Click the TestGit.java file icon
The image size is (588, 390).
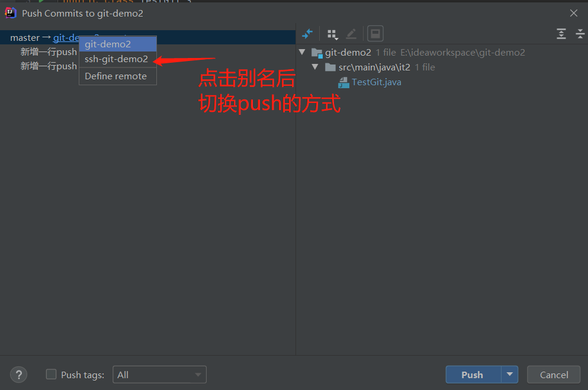pyautogui.click(x=343, y=82)
